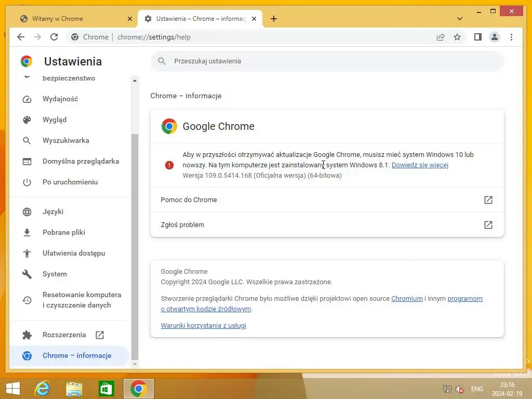Follow the Dowiedz się więcej link
The image size is (532, 399).
420,165
